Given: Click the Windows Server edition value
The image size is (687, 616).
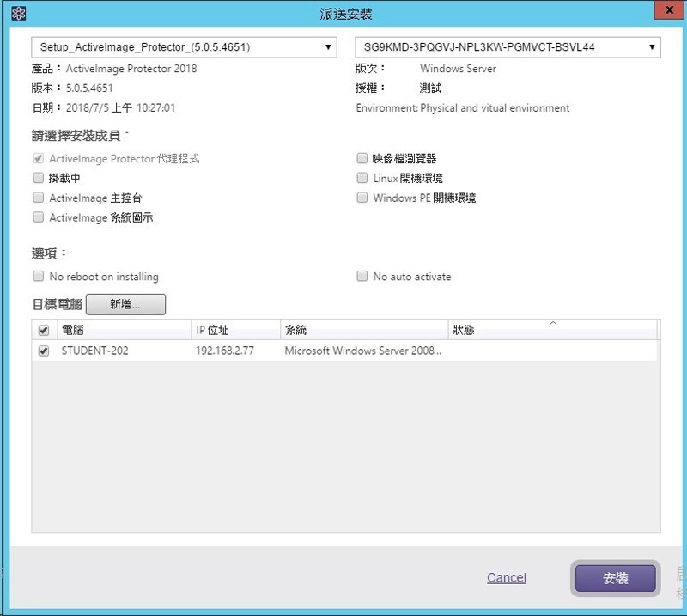Looking at the screenshot, I should [458, 69].
